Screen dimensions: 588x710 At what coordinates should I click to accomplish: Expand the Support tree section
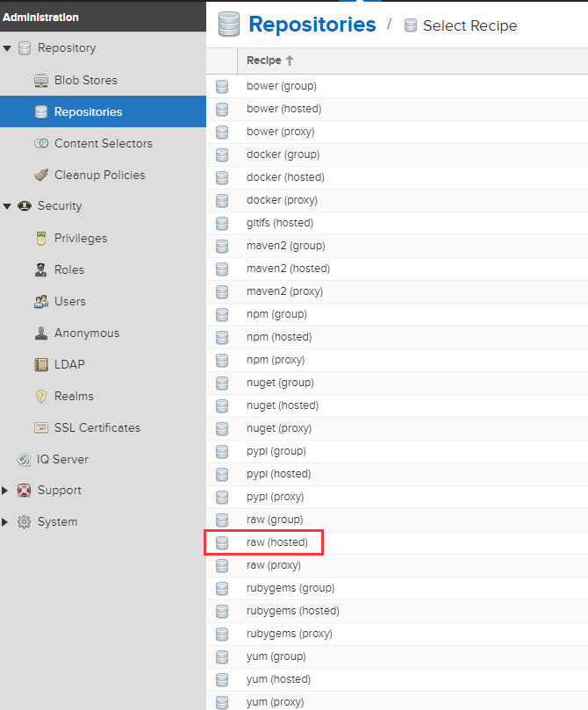point(5,491)
